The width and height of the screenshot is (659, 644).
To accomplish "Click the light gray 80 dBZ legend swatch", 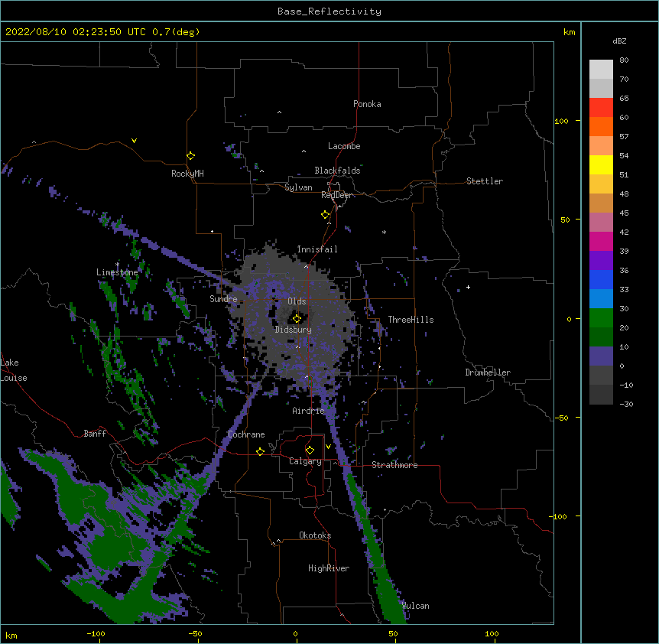I will click(x=601, y=69).
